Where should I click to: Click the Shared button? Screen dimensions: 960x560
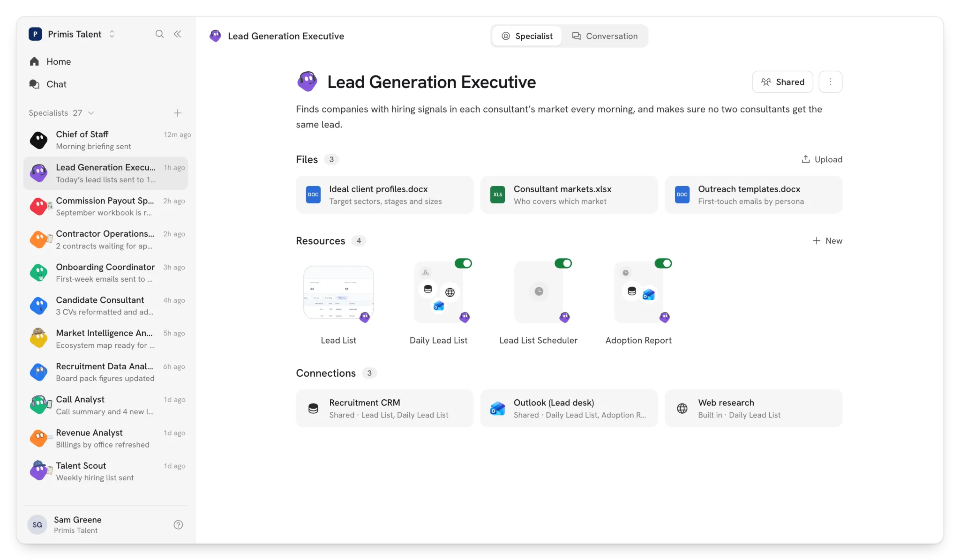[782, 82]
